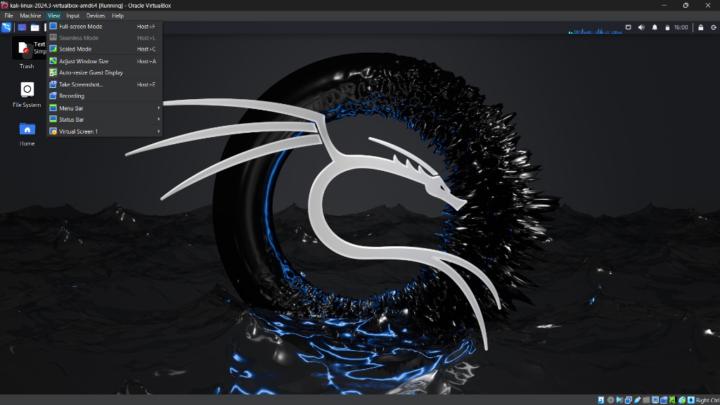This screenshot has width=720, height=405.
Task: Open the File menu
Action: tap(9, 16)
